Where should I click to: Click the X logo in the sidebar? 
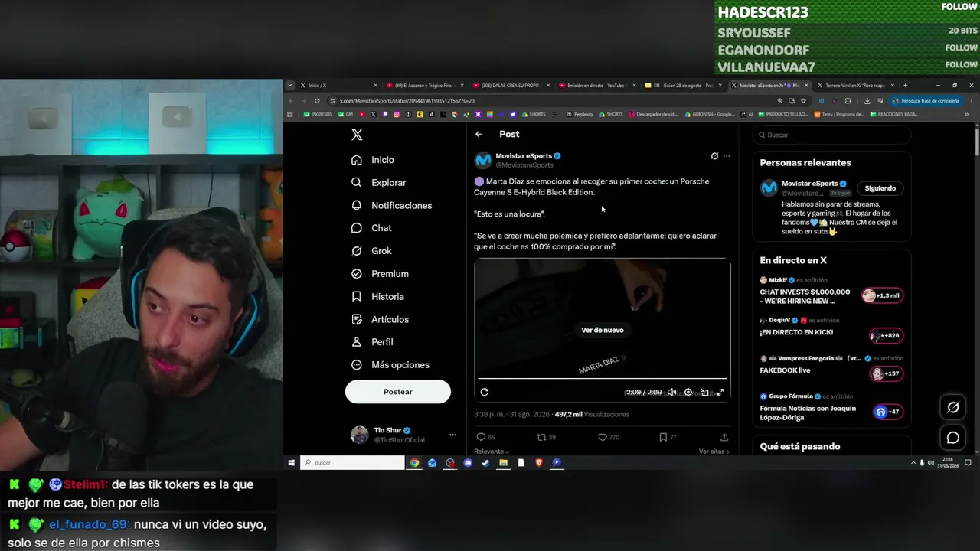(x=357, y=135)
